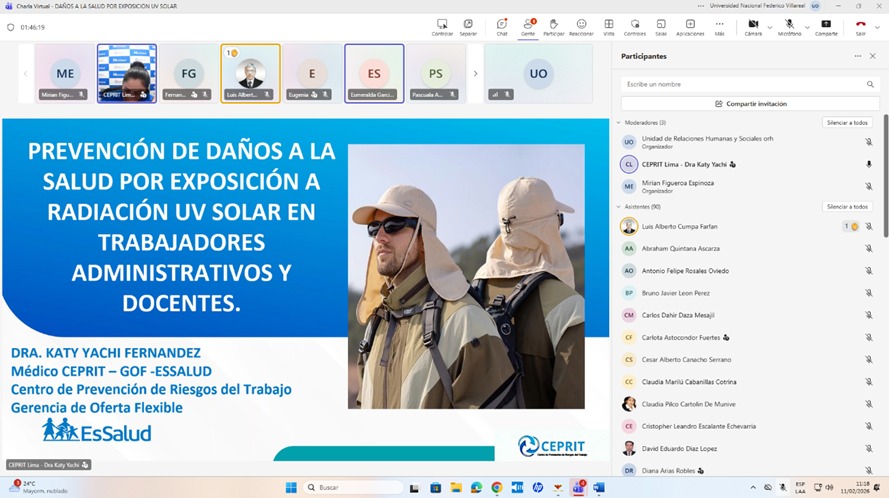
Task: Click the Comparte share screen icon
Action: click(826, 27)
